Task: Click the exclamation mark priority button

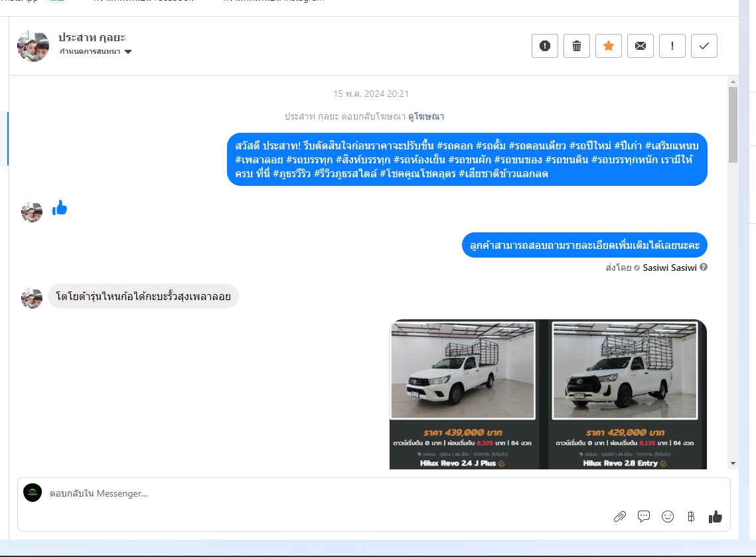Action: (x=672, y=46)
